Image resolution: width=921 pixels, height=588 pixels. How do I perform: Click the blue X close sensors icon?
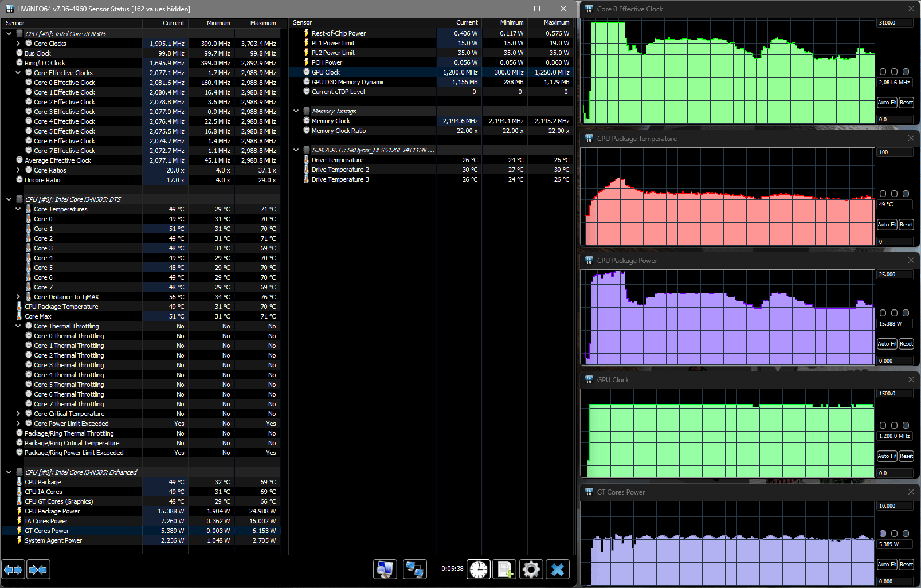pos(557,569)
